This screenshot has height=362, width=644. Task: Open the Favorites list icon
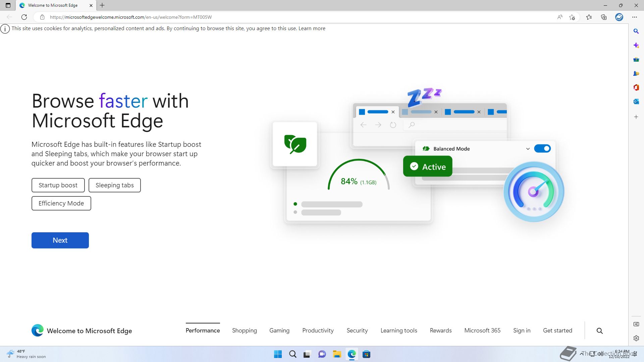pyautogui.click(x=589, y=17)
